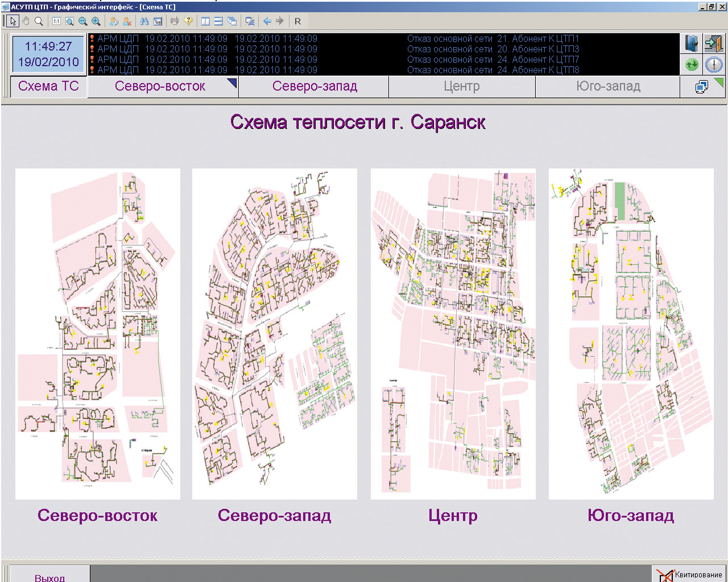Open the Северо-запад district map thumbnail

tap(275, 334)
